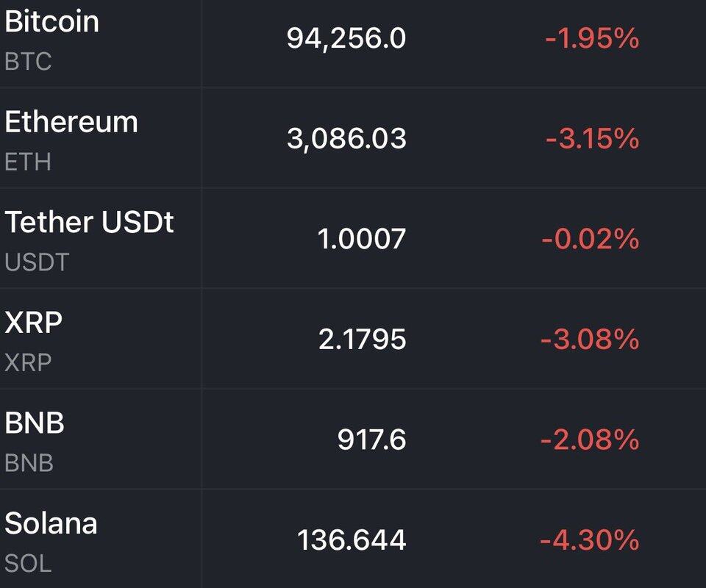Open the Bitcoin coin name

coord(51,21)
